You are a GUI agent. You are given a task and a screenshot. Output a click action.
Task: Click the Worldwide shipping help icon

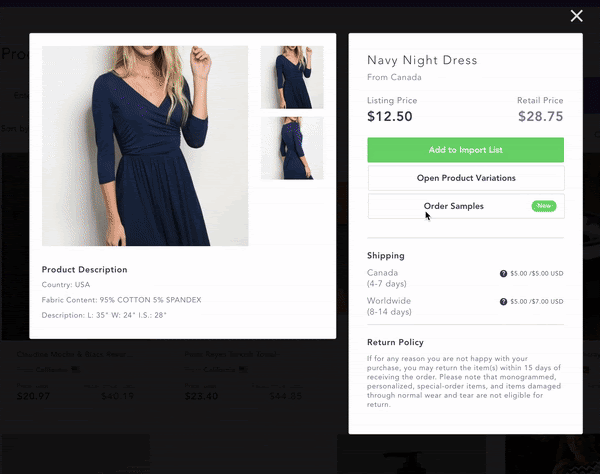tap(504, 301)
